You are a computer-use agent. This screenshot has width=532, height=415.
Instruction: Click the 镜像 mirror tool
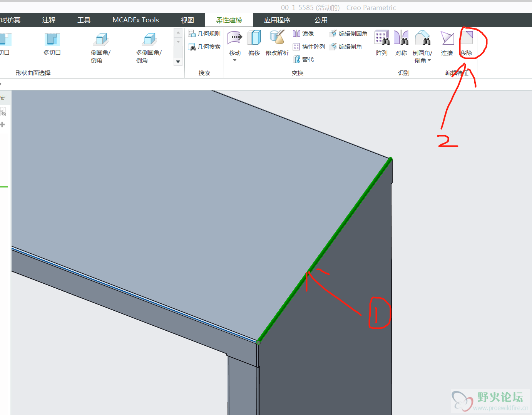pos(303,34)
